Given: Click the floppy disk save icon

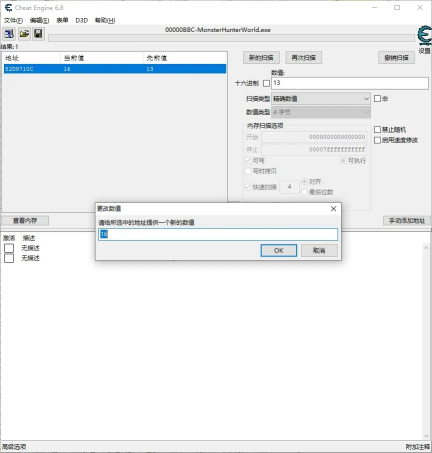Looking at the screenshot, I should (38, 34).
